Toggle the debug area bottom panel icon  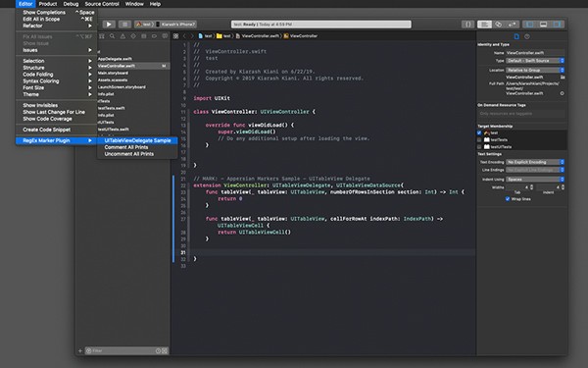tap(543, 25)
